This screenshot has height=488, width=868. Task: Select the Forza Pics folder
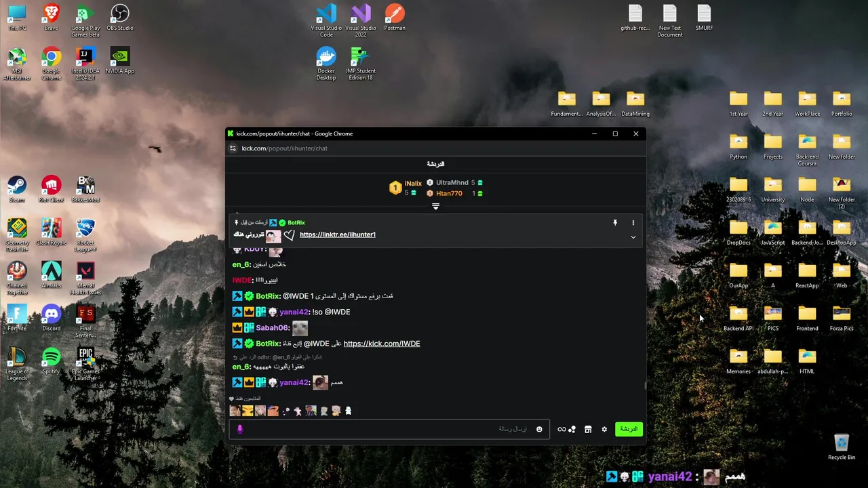(842, 318)
